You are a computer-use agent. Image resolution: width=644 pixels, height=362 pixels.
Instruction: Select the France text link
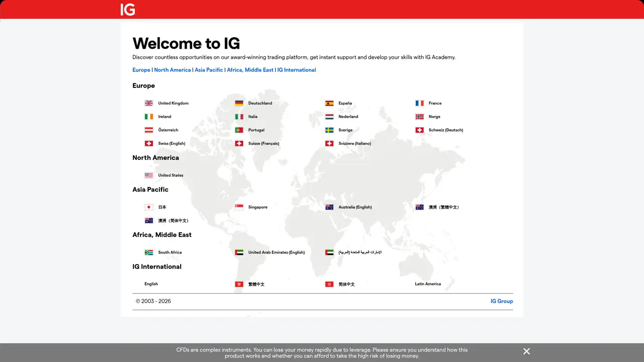(x=435, y=103)
